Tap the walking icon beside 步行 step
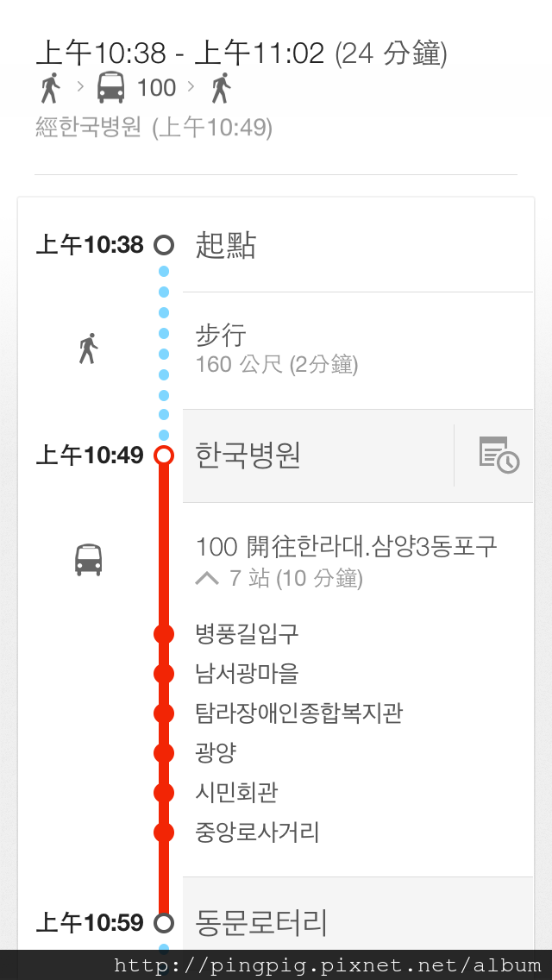552x980 pixels. click(x=89, y=349)
